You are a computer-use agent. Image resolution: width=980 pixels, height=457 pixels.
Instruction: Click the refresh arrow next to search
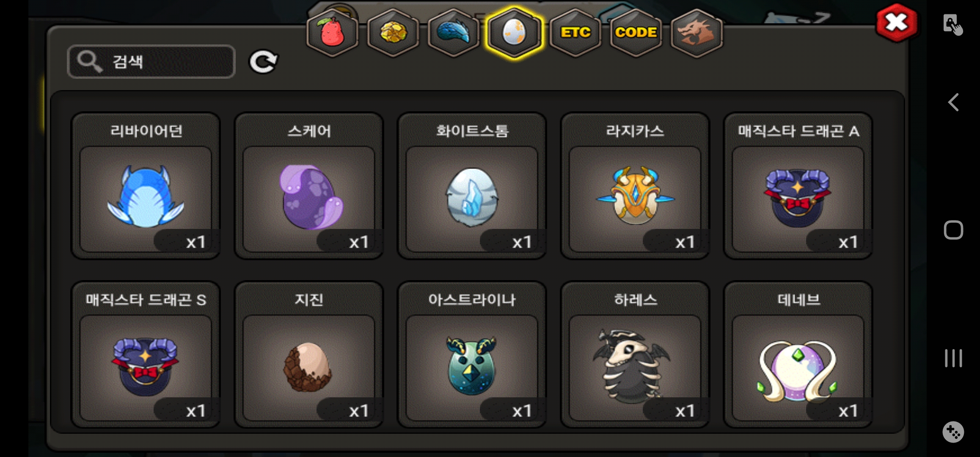click(263, 62)
